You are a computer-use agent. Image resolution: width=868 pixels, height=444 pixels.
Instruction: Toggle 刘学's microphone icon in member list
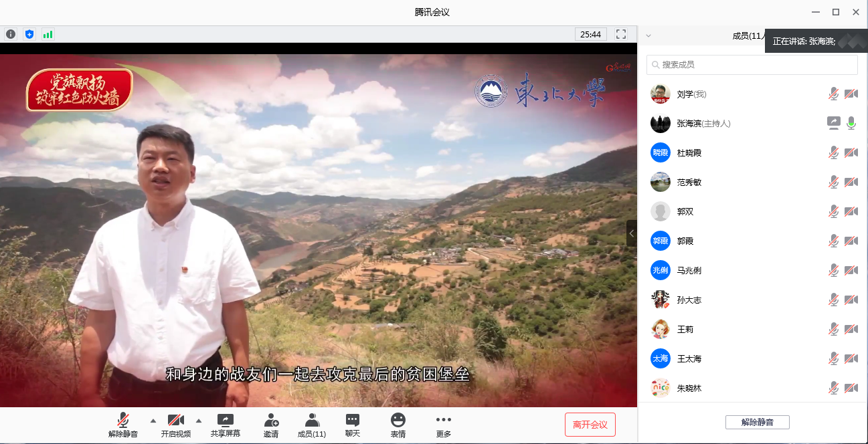tap(833, 94)
